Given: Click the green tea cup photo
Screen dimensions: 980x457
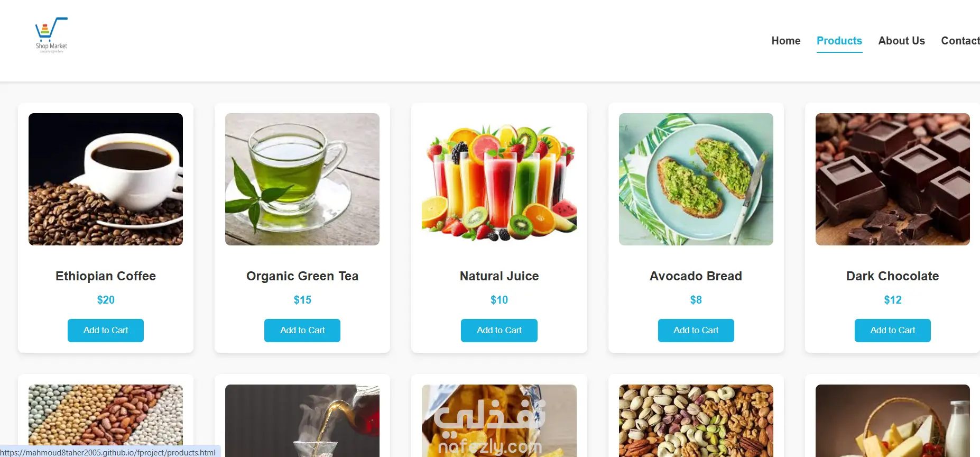Looking at the screenshot, I should click(302, 179).
